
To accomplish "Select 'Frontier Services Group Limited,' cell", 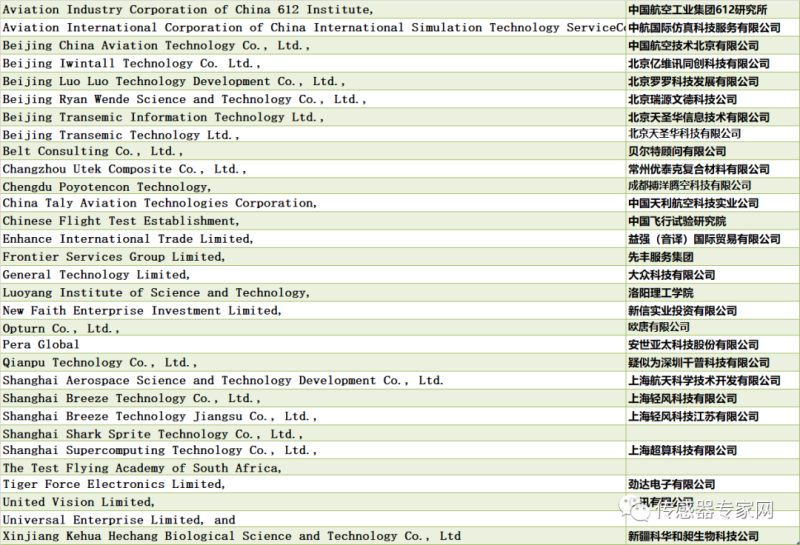I will pos(313,257).
